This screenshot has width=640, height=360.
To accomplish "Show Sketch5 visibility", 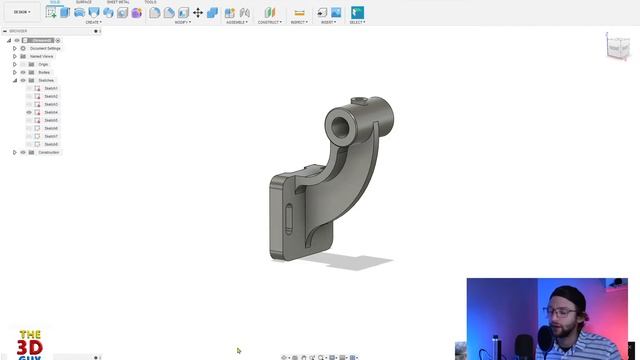I will coord(29,120).
